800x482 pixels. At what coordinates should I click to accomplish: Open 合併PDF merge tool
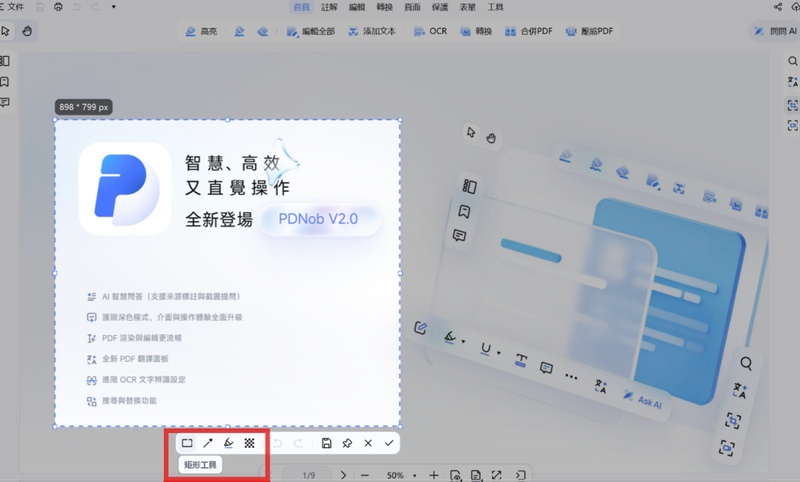529,31
